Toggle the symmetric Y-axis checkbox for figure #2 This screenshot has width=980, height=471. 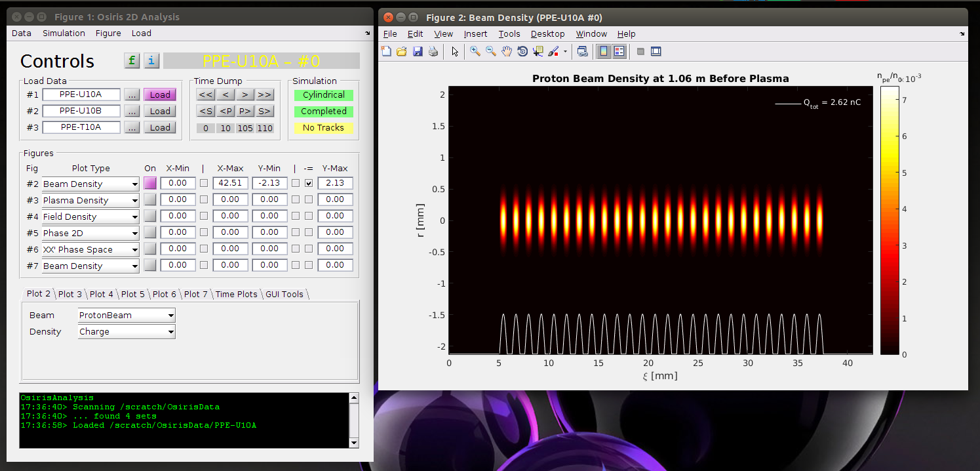tap(309, 184)
